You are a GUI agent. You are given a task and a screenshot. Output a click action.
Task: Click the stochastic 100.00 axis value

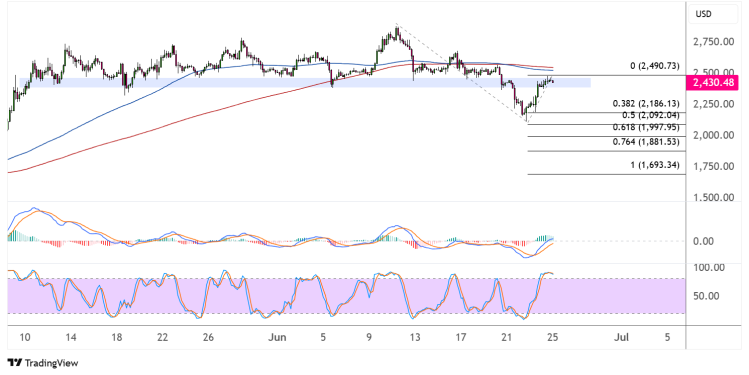(x=709, y=268)
